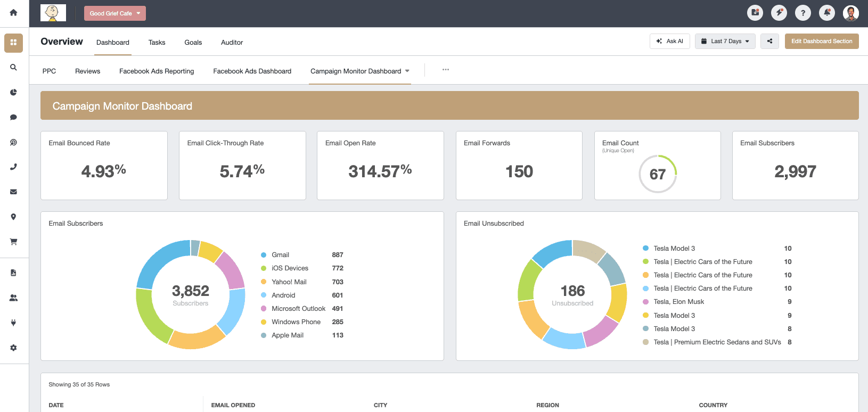The width and height of the screenshot is (868, 412).
Task: Open the envelope email icon in sidebar
Action: tap(13, 192)
